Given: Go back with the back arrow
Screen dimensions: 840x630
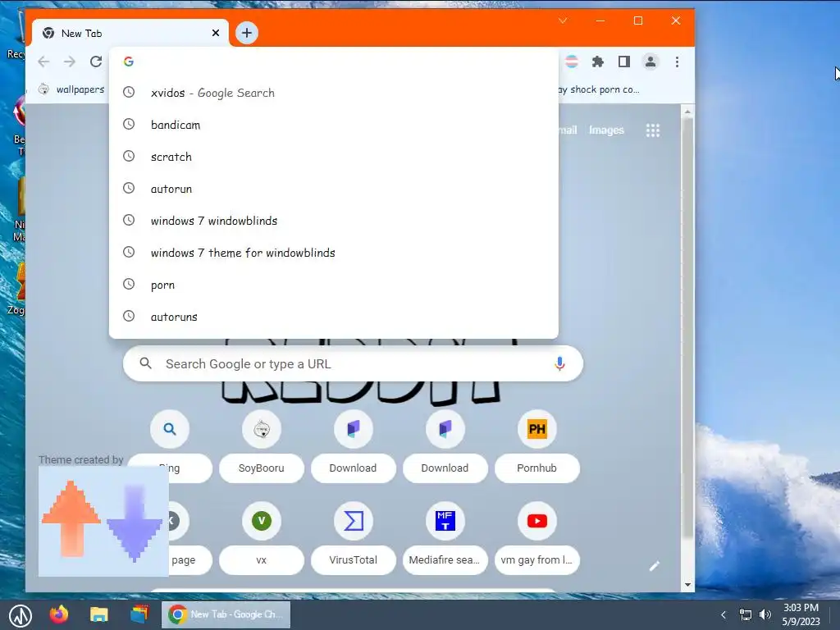Looking at the screenshot, I should [x=44, y=62].
